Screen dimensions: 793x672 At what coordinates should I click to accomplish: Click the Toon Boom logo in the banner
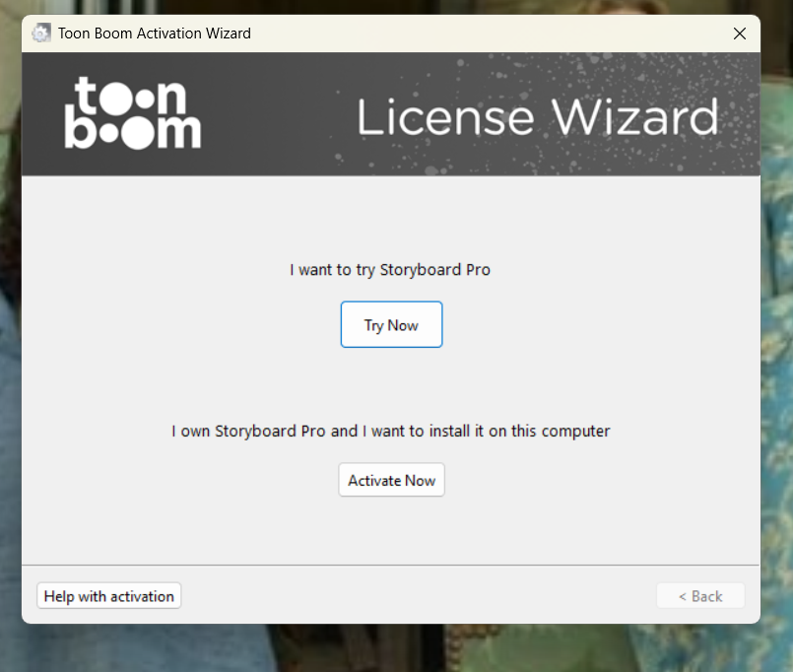(x=133, y=113)
